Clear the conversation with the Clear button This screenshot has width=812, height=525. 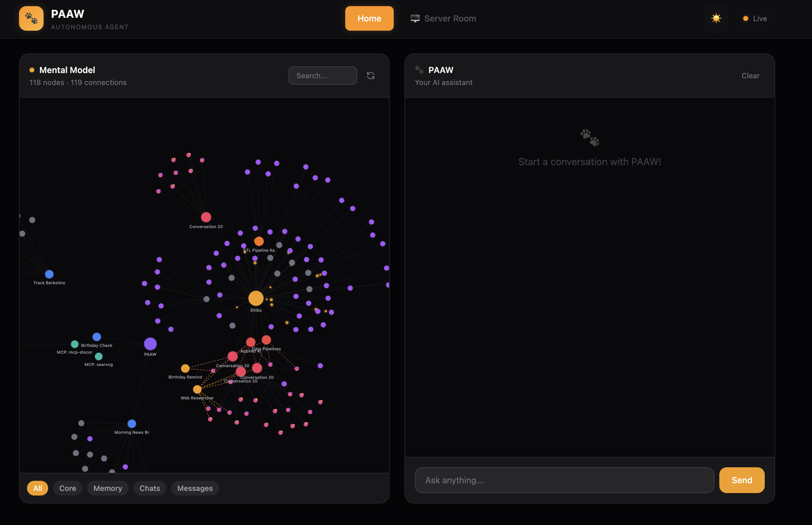click(750, 76)
